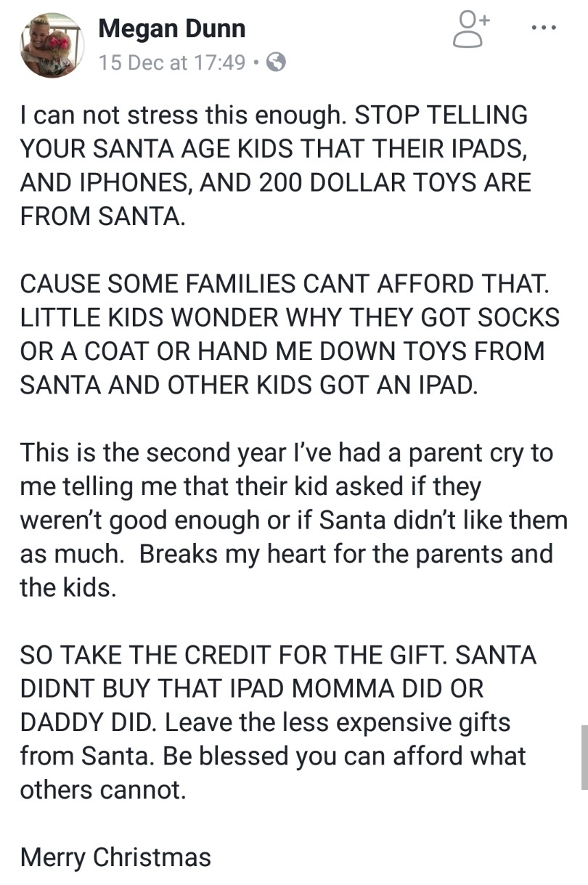Tap the line "LITTLE KIDS WONDER WHY THEY GOT SOCKS"
Viewport: 588px width, 885px height.
pyautogui.click(x=289, y=317)
